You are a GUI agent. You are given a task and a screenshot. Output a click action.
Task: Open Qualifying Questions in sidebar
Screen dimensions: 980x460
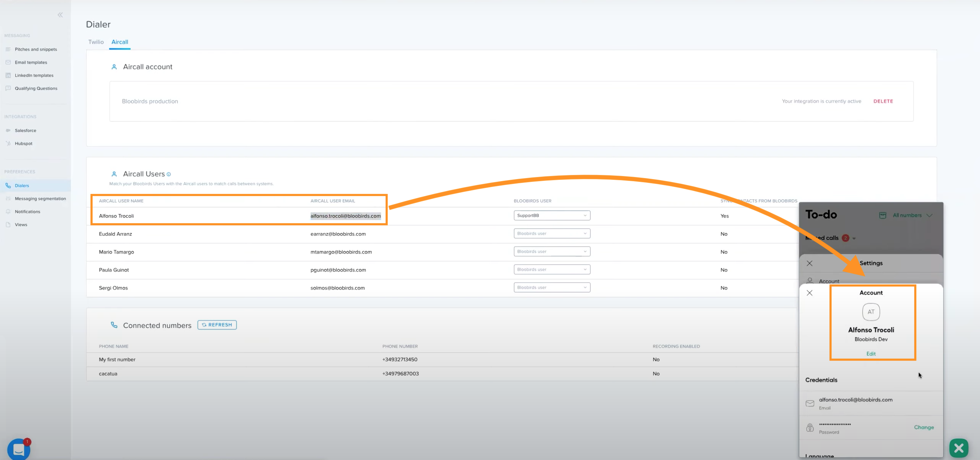(36, 88)
